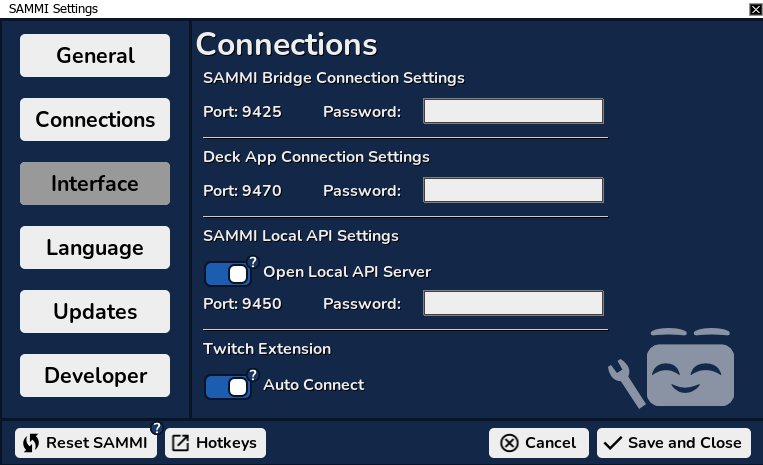Click the SAMMI Bridge password field
This screenshot has height=465, width=763.
click(x=513, y=111)
